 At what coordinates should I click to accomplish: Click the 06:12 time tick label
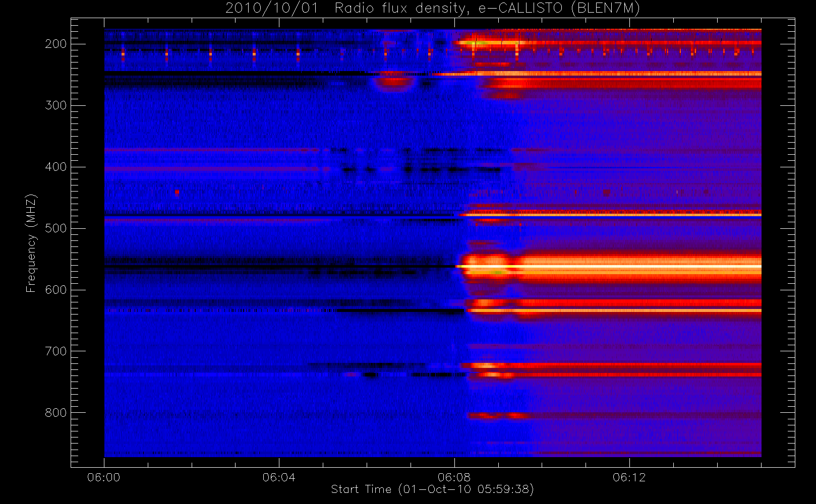(629, 477)
